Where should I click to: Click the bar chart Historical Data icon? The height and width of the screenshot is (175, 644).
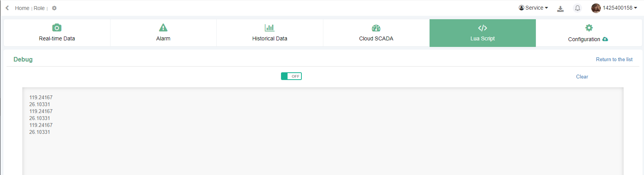point(269,28)
